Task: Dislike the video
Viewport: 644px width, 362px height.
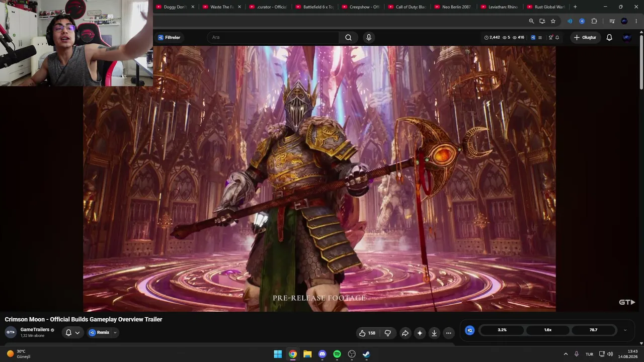Action: (388, 333)
